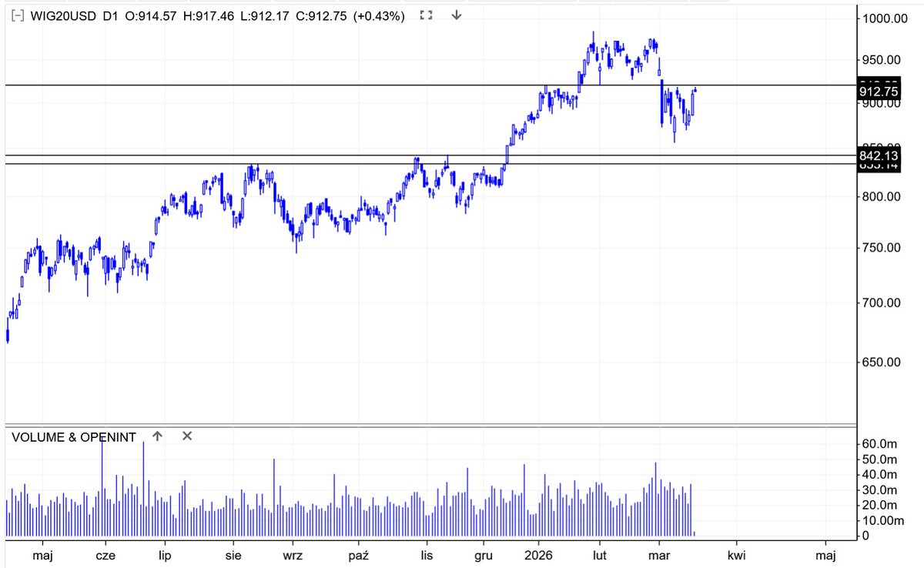Click the lip month label on the time axis
The height and width of the screenshot is (568, 924).
[x=163, y=554]
